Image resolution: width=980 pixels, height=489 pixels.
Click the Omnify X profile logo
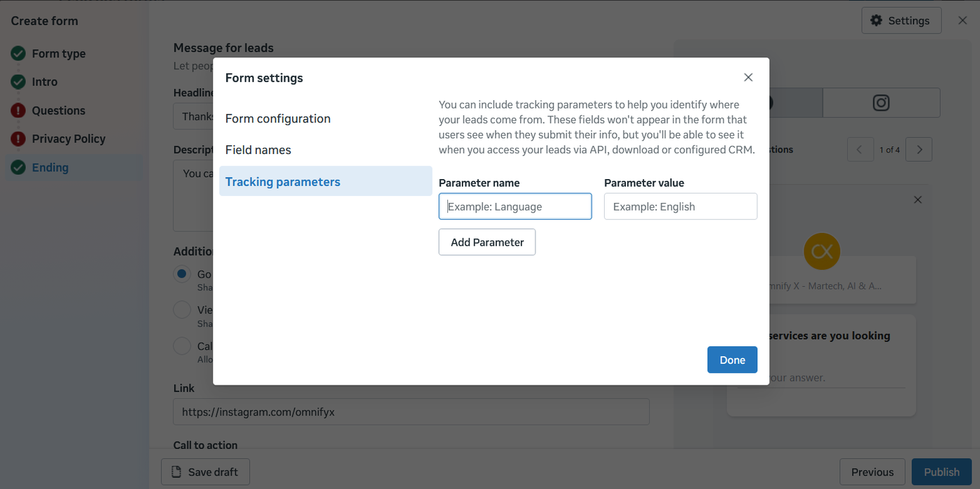tap(822, 251)
